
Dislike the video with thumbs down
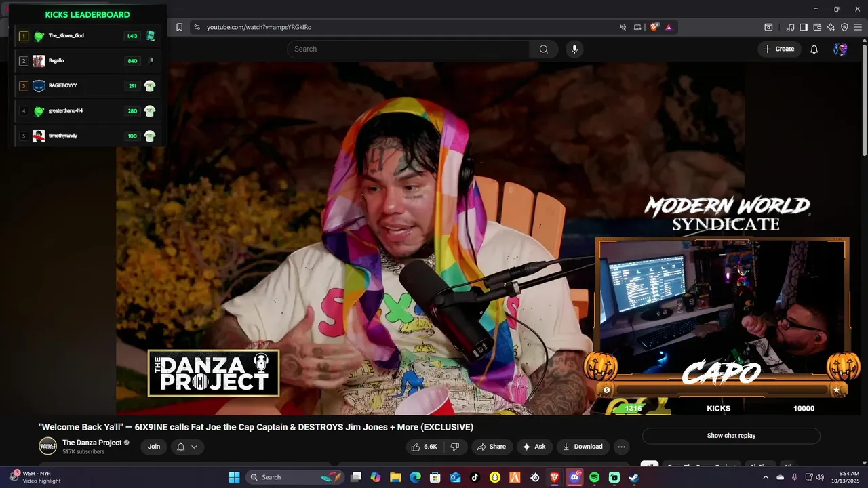point(455,447)
